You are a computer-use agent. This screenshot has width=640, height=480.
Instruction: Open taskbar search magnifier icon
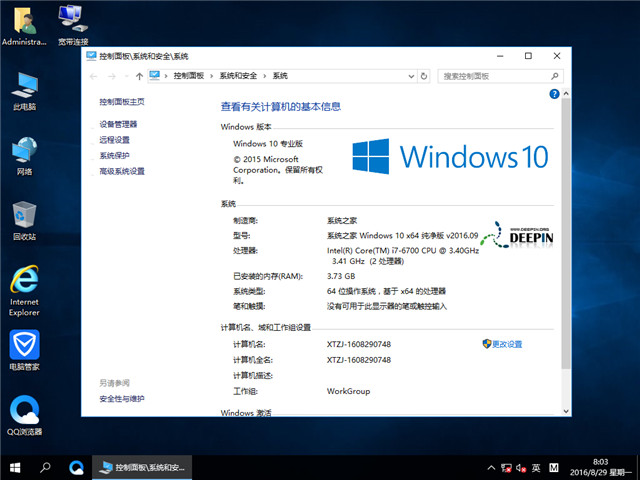pos(46,467)
